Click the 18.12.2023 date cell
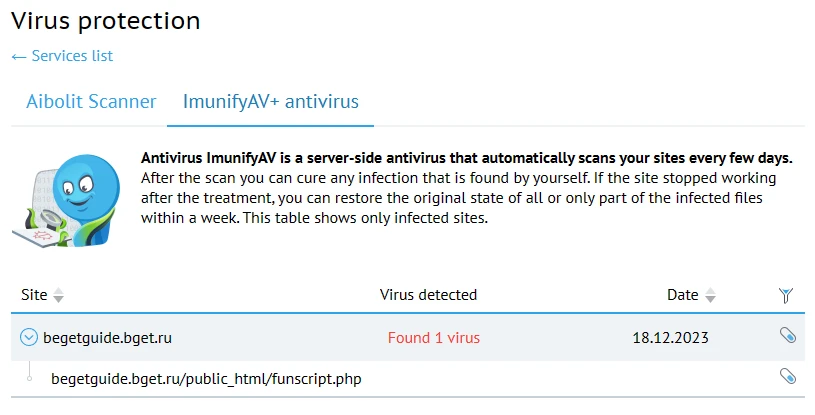Screen dimensions: 815x415 pyautogui.click(x=670, y=338)
